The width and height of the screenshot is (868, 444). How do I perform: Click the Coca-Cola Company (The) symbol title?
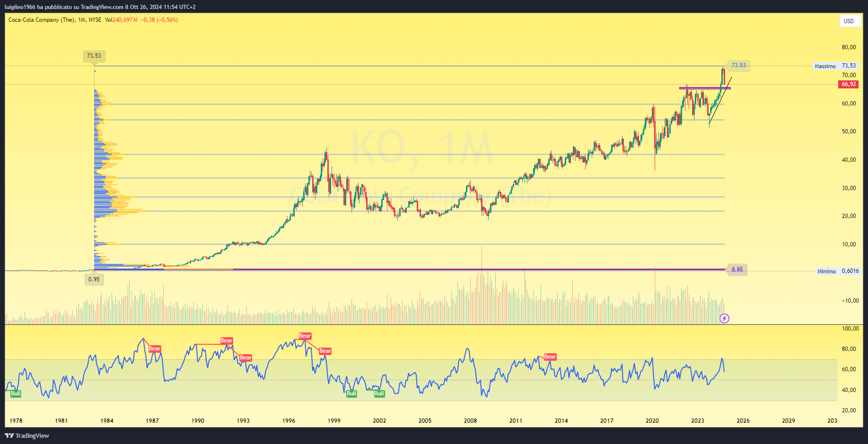42,20
